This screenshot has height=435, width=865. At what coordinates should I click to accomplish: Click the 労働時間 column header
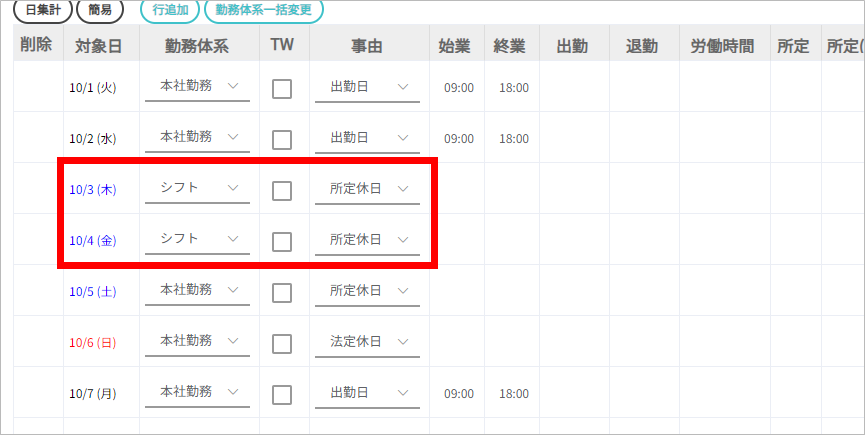point(722,46)
